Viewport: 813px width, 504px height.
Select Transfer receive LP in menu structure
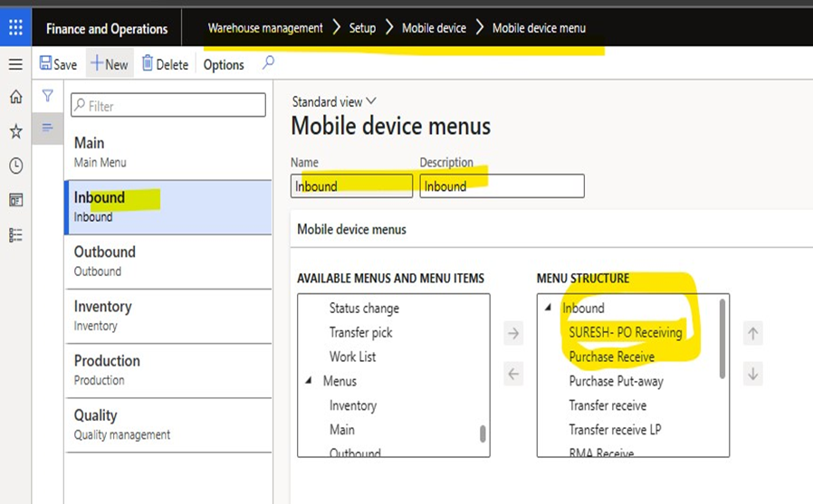(x=615, y=430)
